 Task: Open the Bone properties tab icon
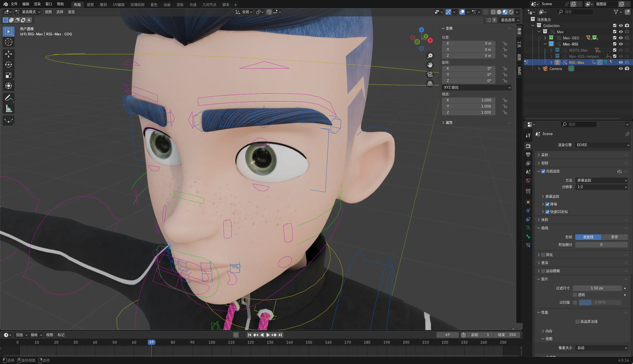[528, 237]
